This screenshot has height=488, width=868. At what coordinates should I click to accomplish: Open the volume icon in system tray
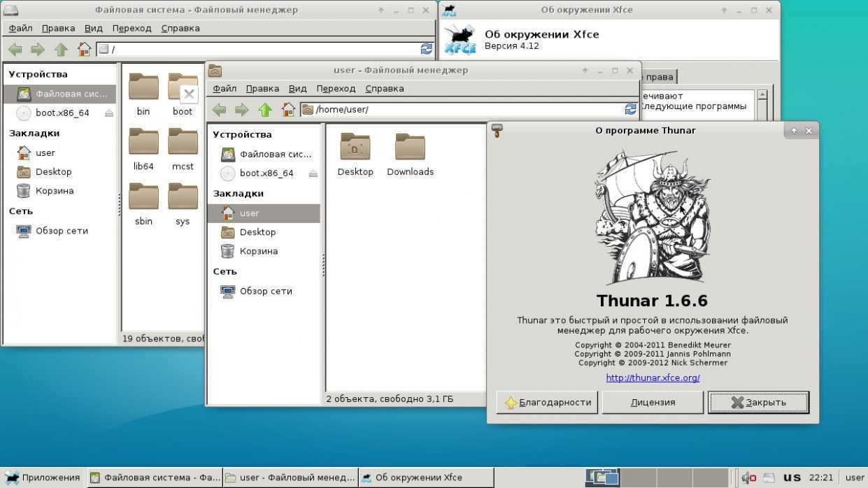pos(748,478)
